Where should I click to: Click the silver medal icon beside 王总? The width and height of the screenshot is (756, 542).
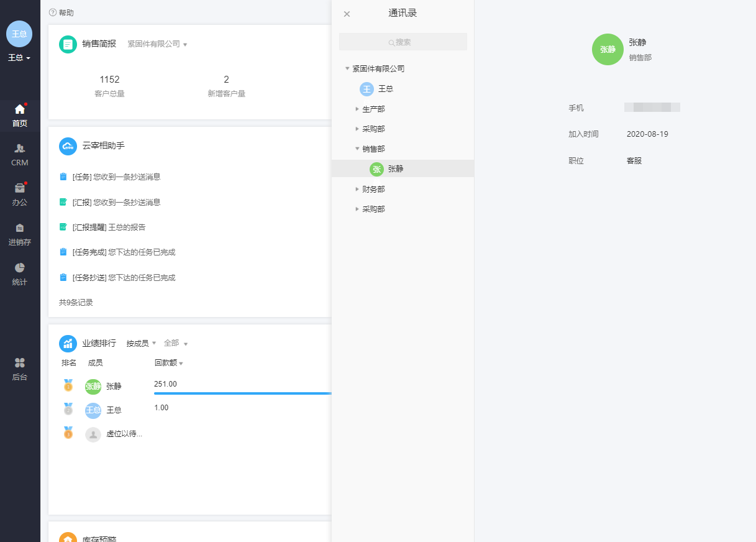(x=68, y=410)
